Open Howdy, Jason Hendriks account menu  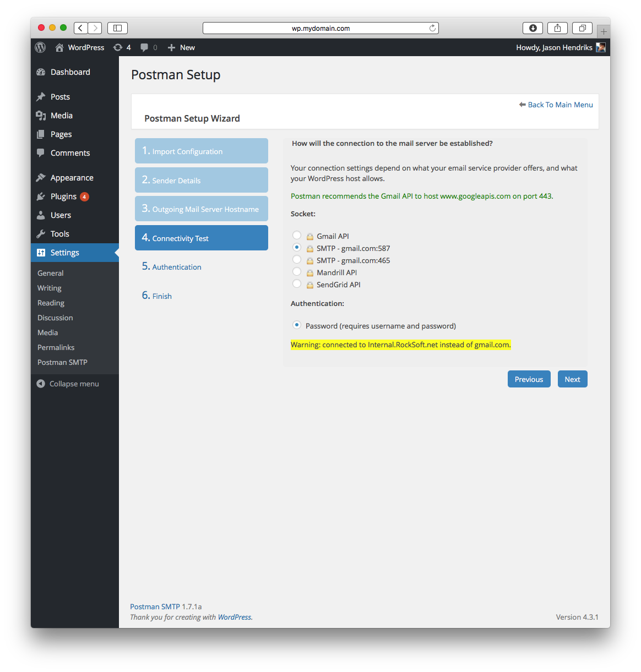[x=561, y=47]
